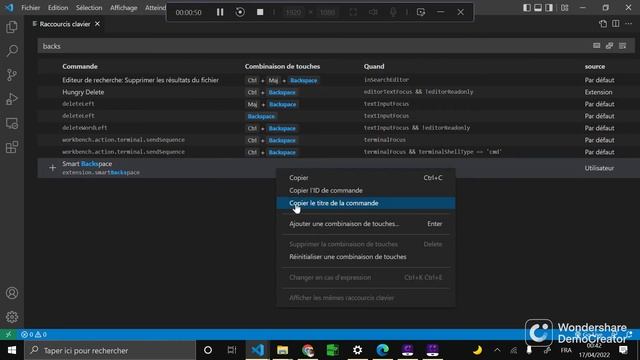Viewport: 640px width, 360px height.
Task: Choose Réinitialiser une combinaison de touches
Action: pos(366,257)
